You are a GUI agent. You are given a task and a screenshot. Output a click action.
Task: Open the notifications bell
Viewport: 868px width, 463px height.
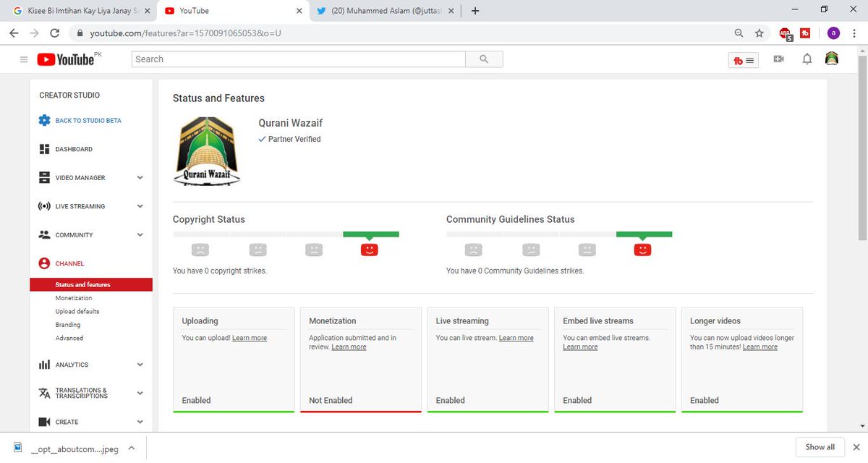[807, 59]
